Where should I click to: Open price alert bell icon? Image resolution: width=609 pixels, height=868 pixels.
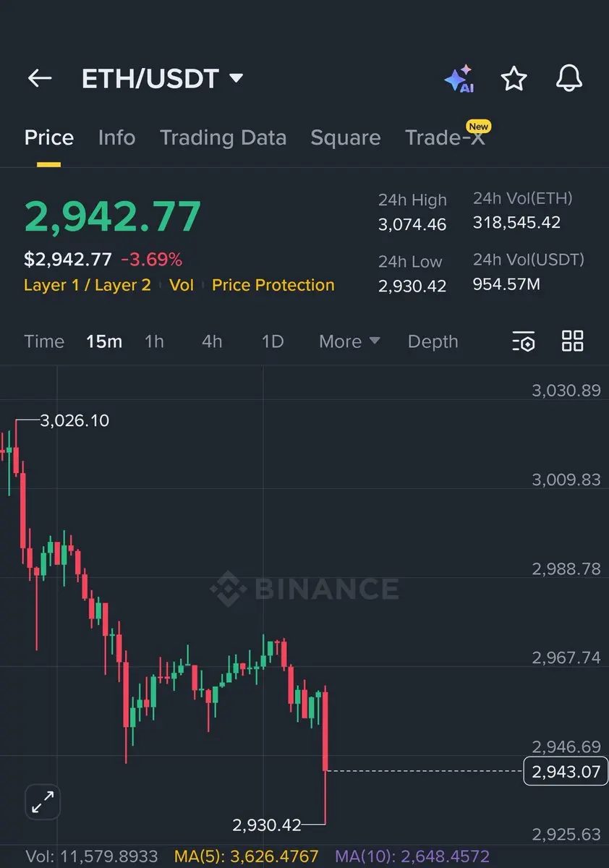(x=569, y=79)
